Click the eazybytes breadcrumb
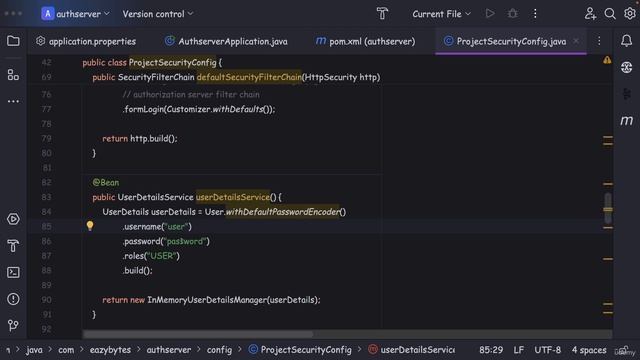The height and width of the screenshot is (360, 640). tap(110, 350)
